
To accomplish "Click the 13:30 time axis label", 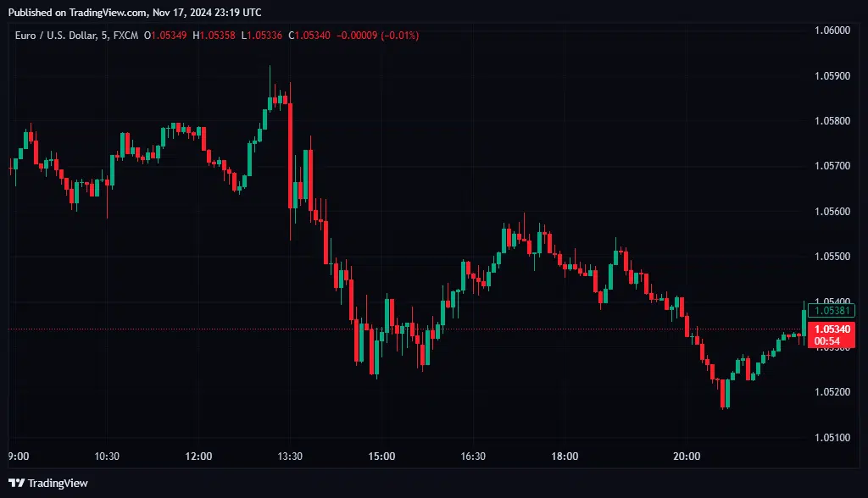I will [290, 456].
